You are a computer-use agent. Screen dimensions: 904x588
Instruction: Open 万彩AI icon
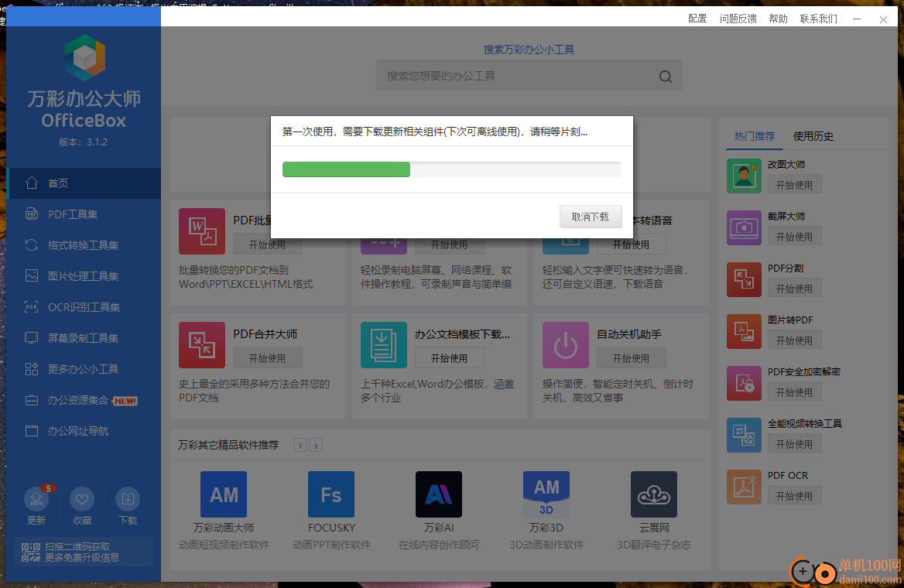[439, 494]
